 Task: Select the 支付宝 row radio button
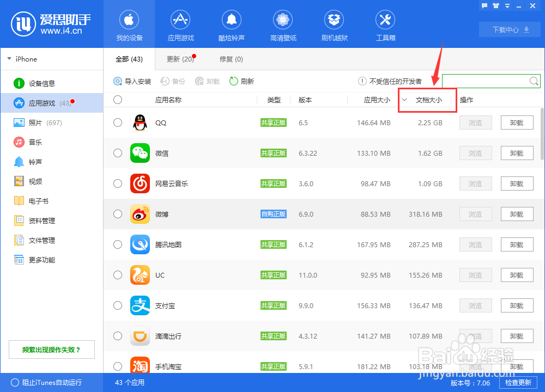[x=118, y=305]
